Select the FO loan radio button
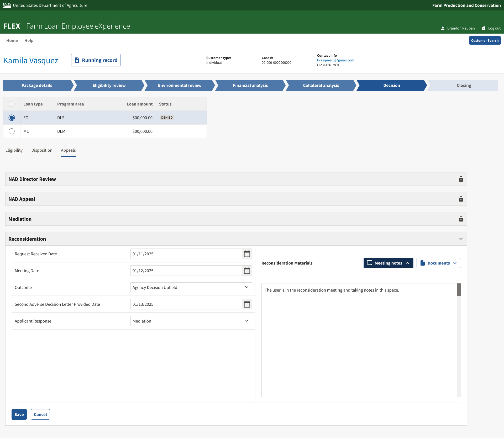The height and width of the screenshot is (438, 504). point(12,118)
